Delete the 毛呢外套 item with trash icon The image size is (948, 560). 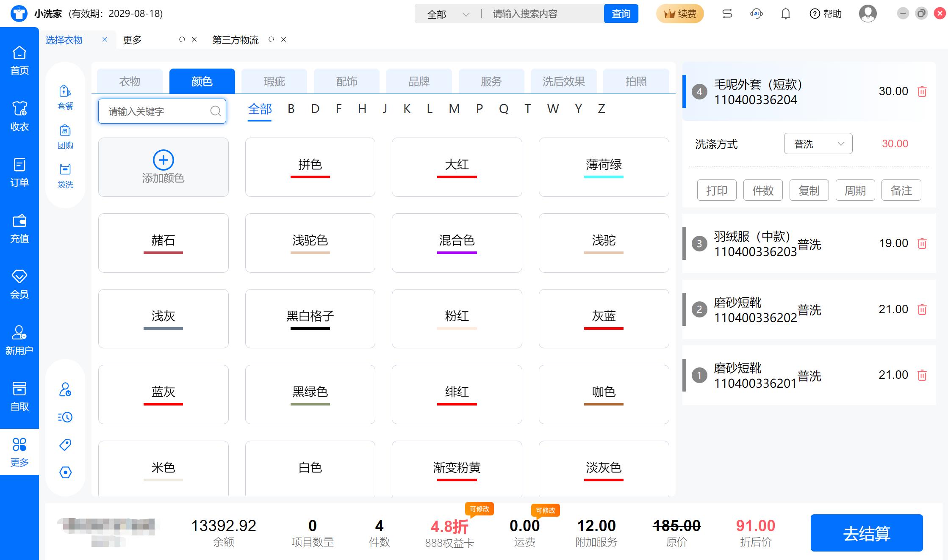[x=922, y=91]
